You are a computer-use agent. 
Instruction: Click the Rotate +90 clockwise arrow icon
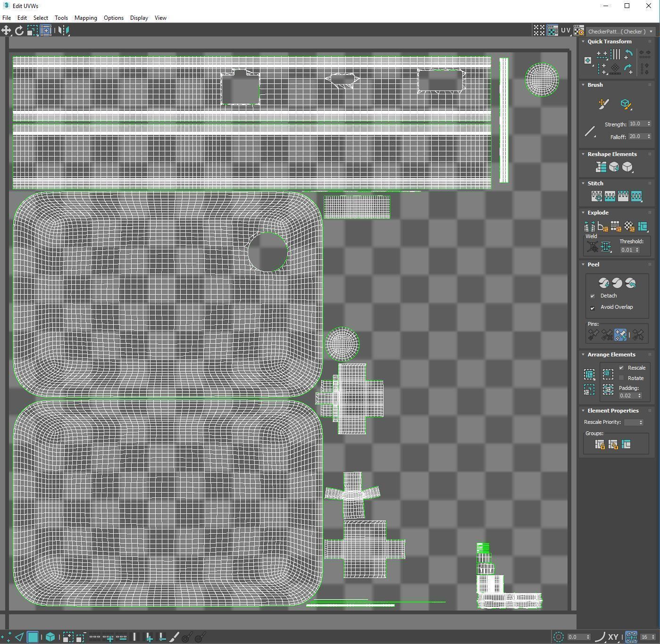628,69
